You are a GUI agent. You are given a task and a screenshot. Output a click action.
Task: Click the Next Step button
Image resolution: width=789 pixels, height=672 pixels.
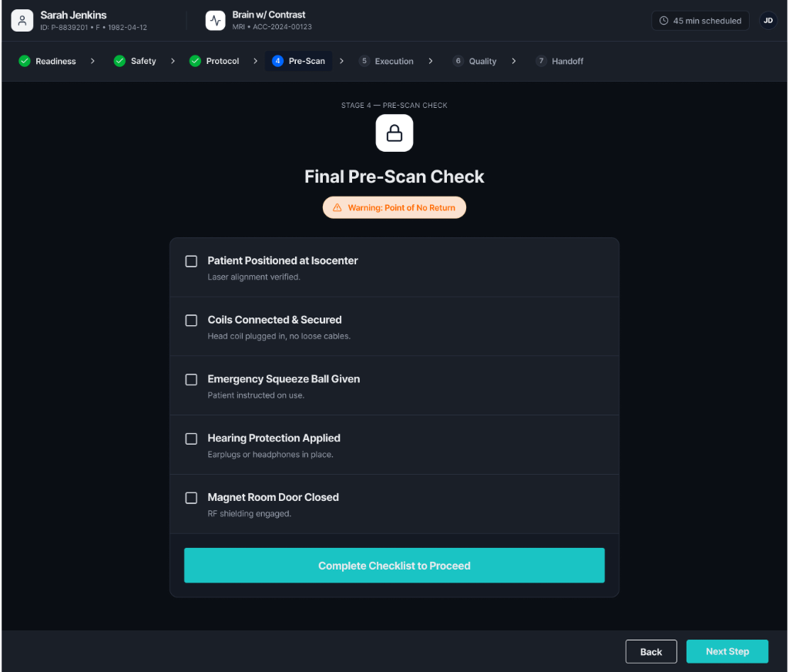click(727, 651)
